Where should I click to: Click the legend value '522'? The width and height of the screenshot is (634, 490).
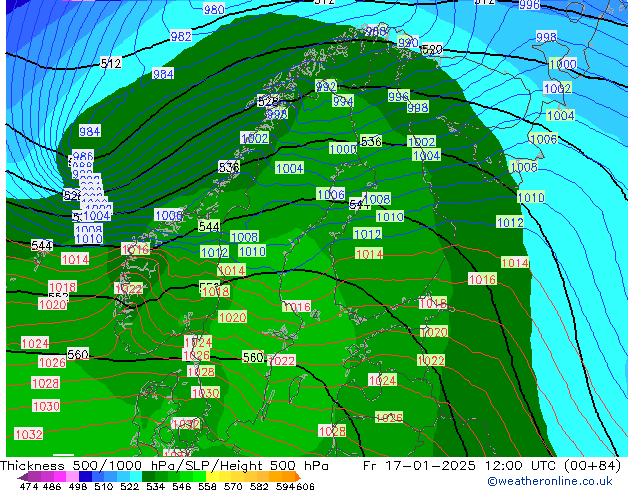tap(129, 486)
